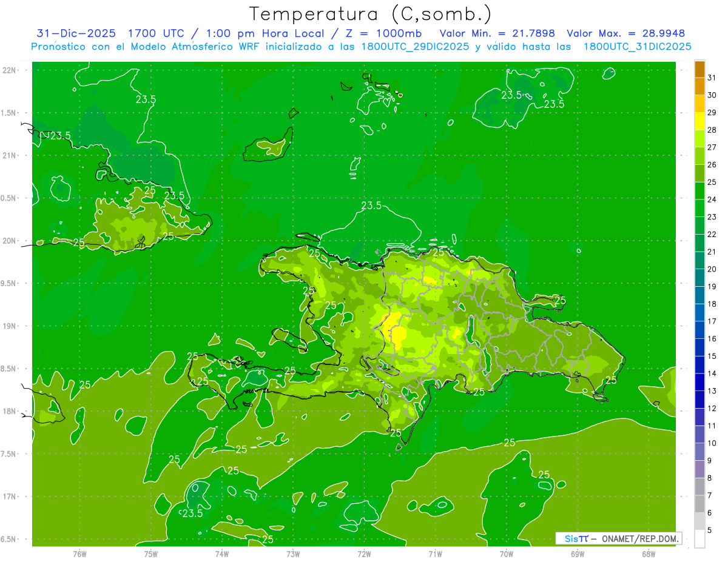The height and width of the screenshot is (562, 728).
Task: Click the '71W' longitude axis label
Action: point(435,554)
